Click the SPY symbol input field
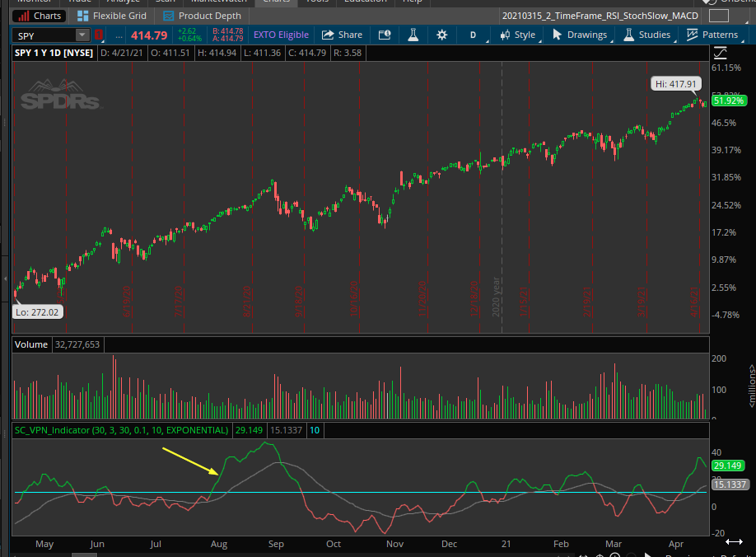The image size is (756, 557). (45, 35)
